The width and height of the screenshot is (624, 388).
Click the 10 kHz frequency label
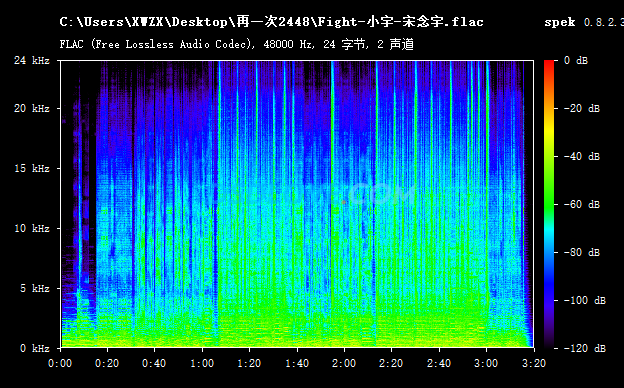click(32, 228)
